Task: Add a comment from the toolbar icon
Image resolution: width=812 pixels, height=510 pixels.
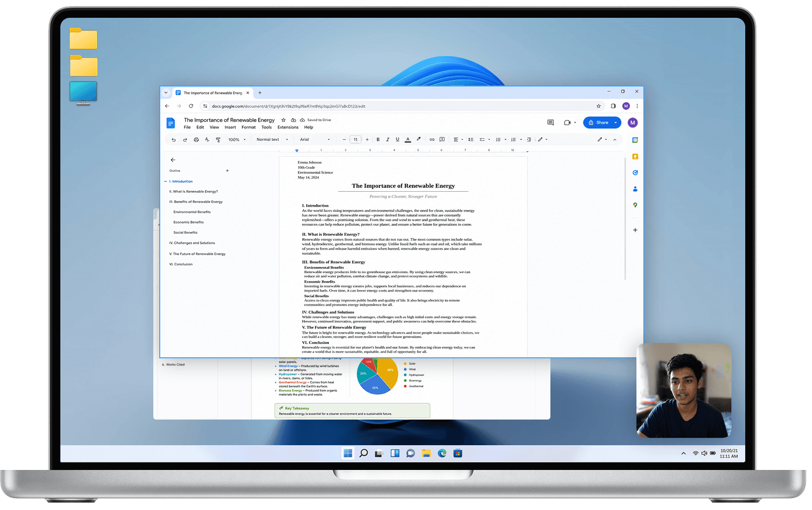Action: 442,140
